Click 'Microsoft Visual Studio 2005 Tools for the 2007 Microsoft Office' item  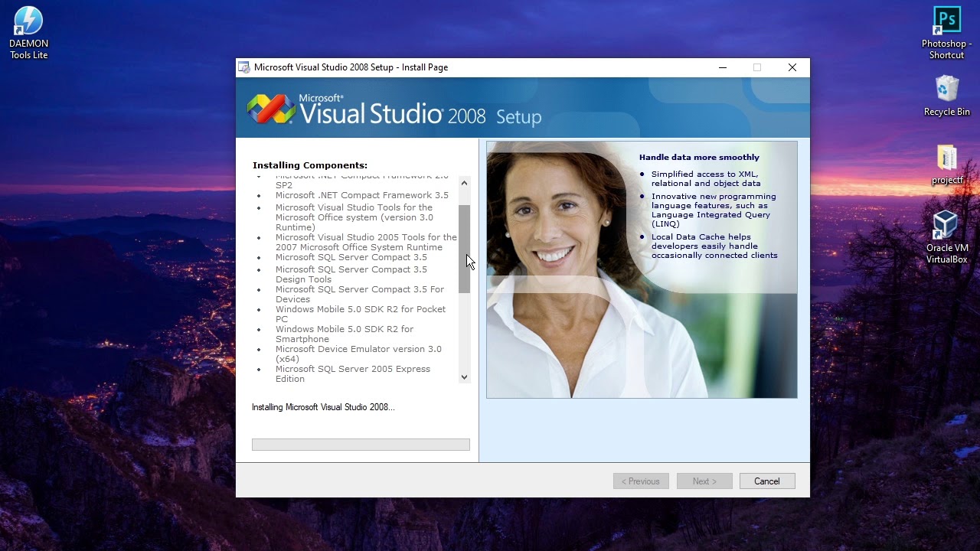pyautogui.click(x=366, y=242)
